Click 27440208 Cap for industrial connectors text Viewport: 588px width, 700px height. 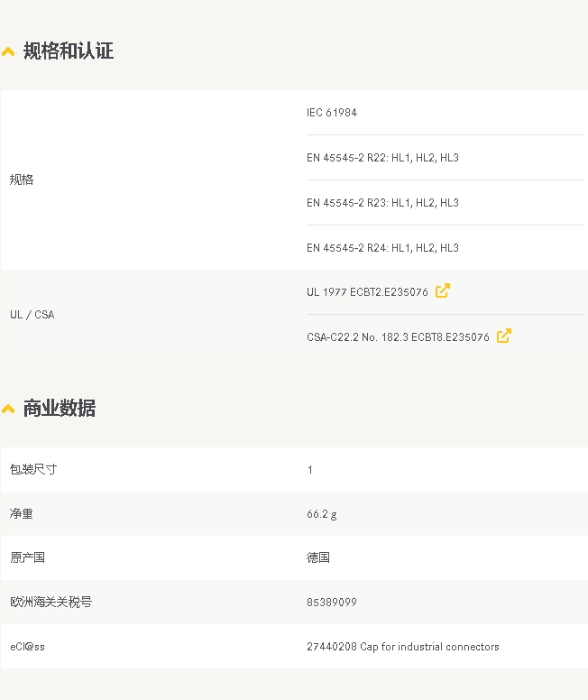tap(403, 647)
